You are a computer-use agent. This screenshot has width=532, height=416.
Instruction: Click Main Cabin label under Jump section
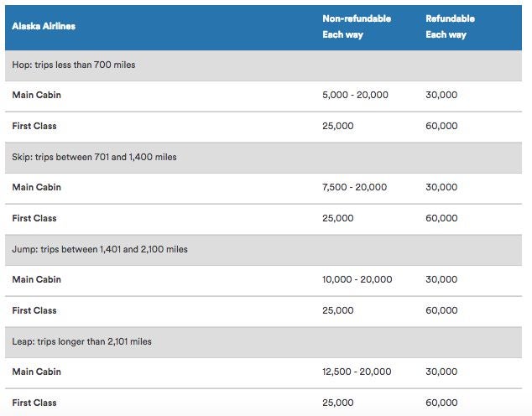point(37,279)
